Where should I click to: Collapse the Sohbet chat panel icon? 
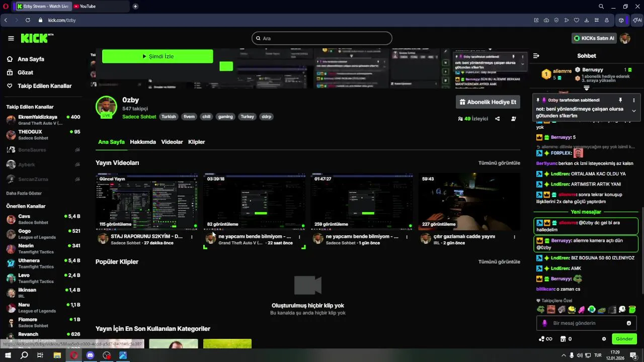coord(536,56)
